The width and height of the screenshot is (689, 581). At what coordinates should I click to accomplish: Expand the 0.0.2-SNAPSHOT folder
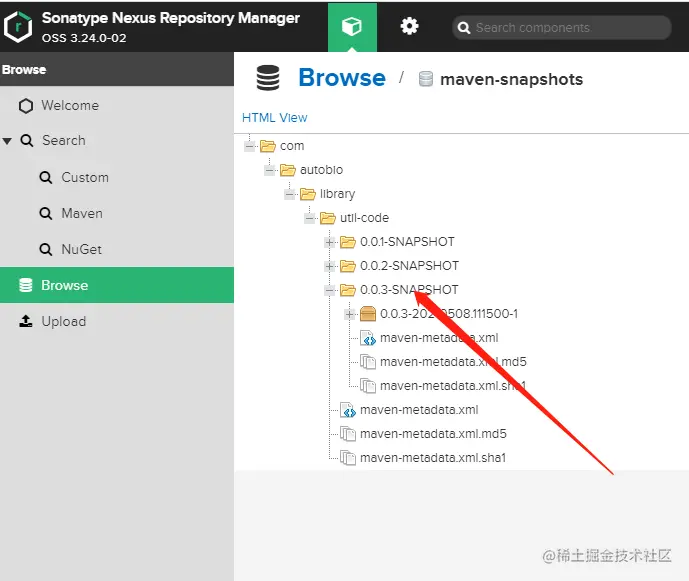(x=330, y=266)
